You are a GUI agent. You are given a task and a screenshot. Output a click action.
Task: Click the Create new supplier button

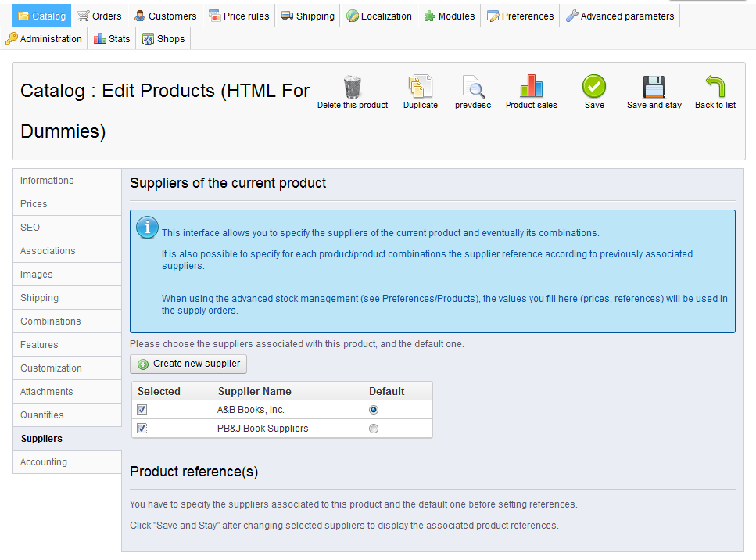pyautogui.click(x=188, y=364)
